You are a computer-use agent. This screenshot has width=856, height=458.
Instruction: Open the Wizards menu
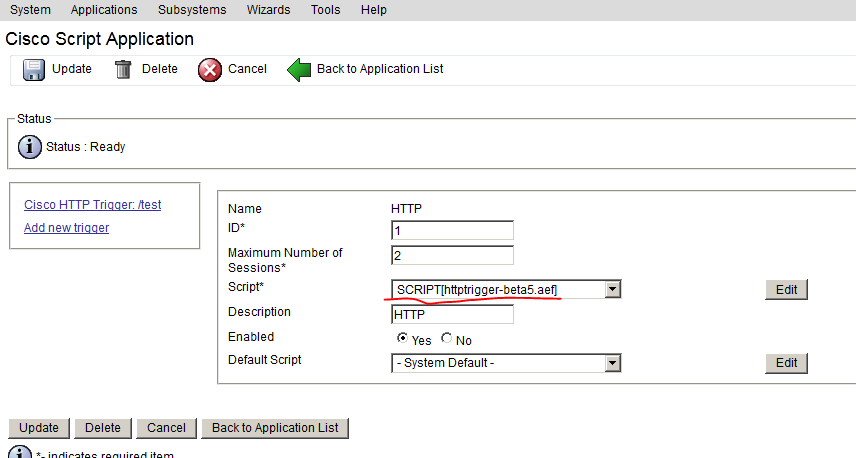coord(269,10)
